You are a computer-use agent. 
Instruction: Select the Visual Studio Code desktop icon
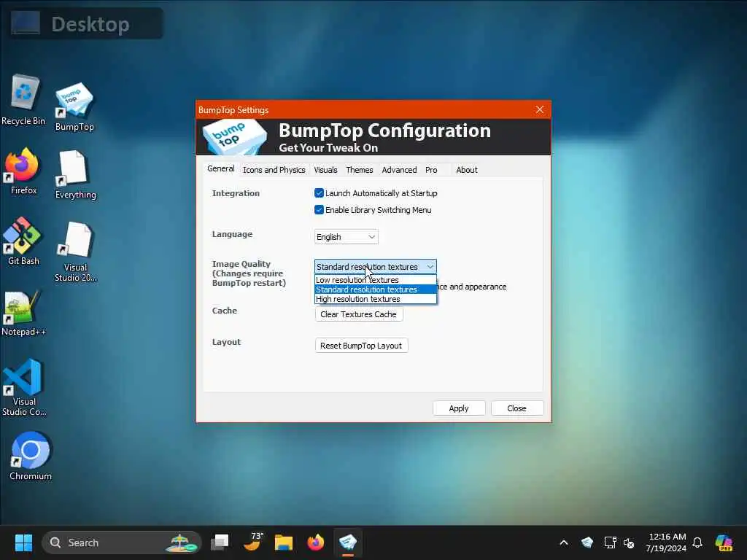(24, 388)
